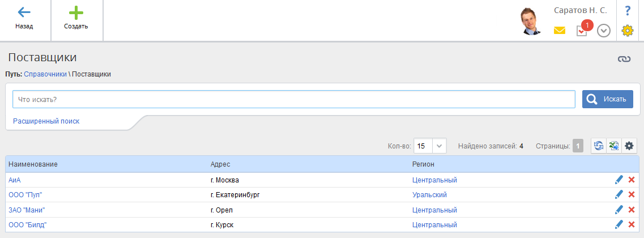The width and height of the screenshot is (644, 238).
Task: Refresh the suppliers list with the refresh icon
Action: point(599,146)
